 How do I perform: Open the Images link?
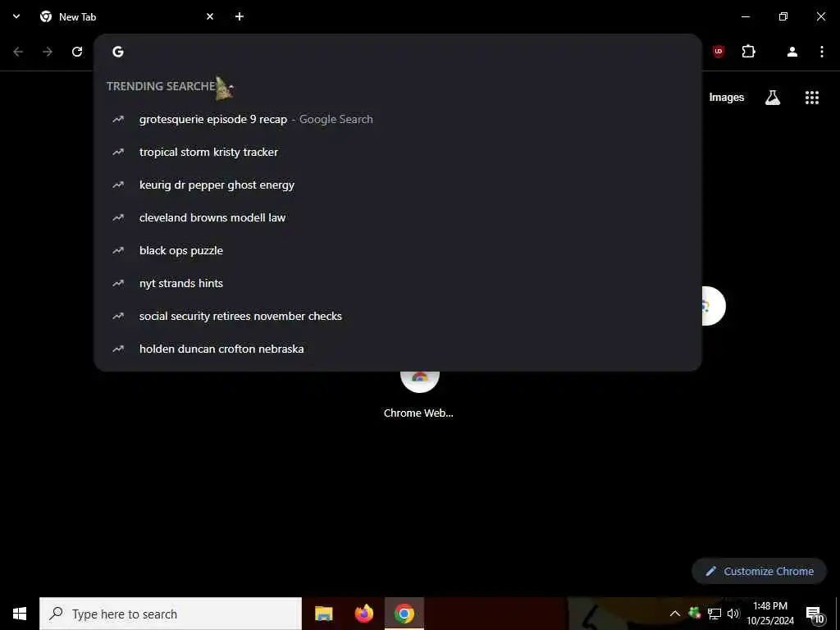(x=727, y=98)
